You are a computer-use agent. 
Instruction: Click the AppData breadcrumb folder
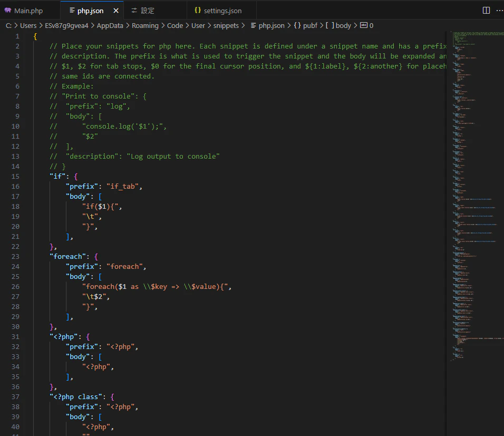pyautogui.click(x=110, y=25)
